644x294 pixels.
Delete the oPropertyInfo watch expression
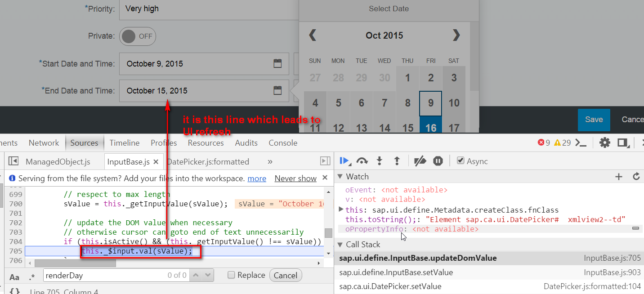(x=635, y=229)
